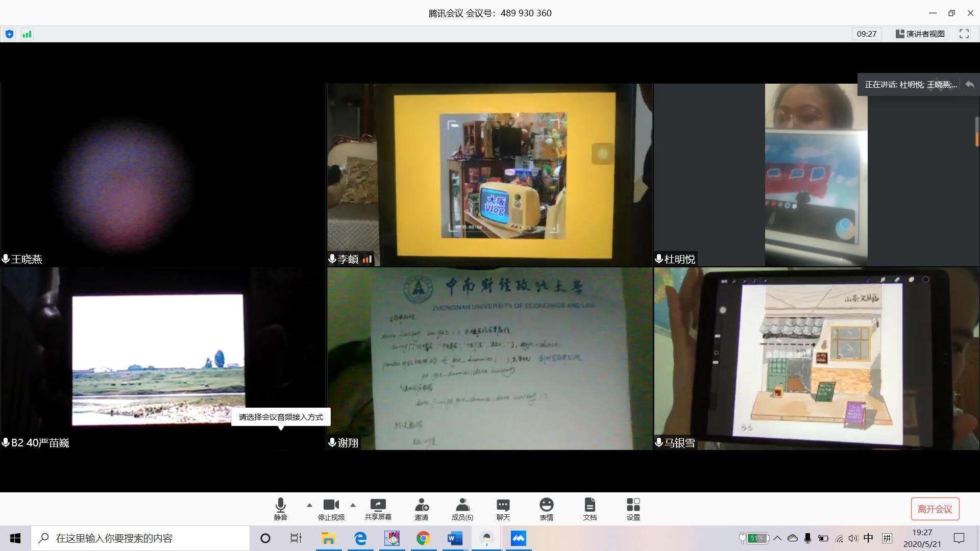Click the 离开会议 leave meeting button
Viewport: 980px width, 551px height.
point(935,509)
